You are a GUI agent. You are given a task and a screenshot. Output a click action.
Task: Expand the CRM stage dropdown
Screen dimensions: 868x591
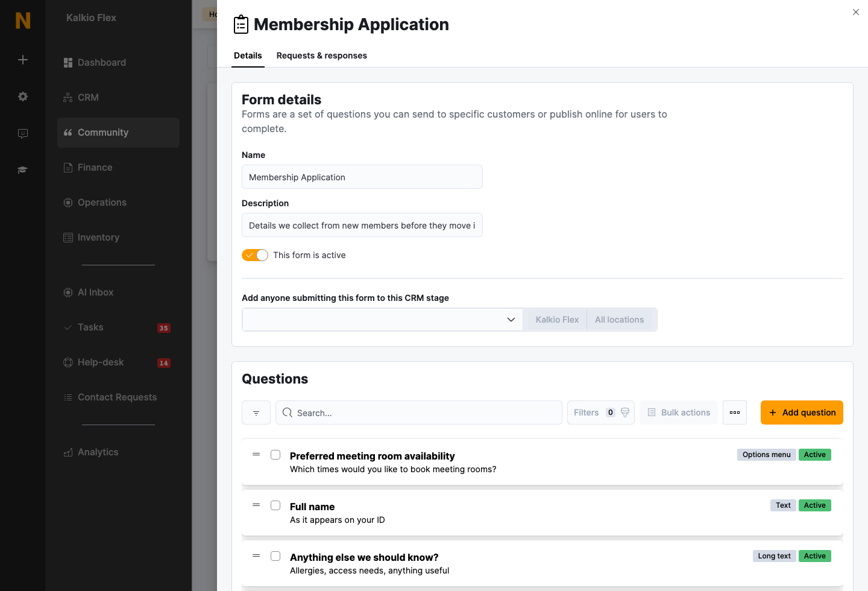click(383, 320)
